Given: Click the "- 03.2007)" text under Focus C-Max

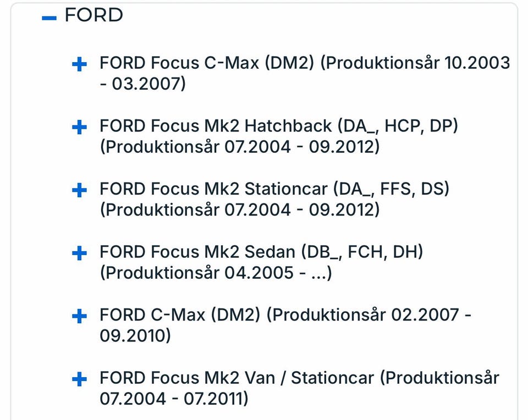Looking at the screenshot, I should (143, 84).
